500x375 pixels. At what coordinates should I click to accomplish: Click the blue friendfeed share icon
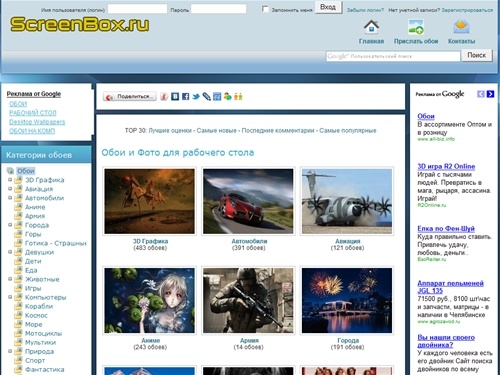[x=217, y=97]
